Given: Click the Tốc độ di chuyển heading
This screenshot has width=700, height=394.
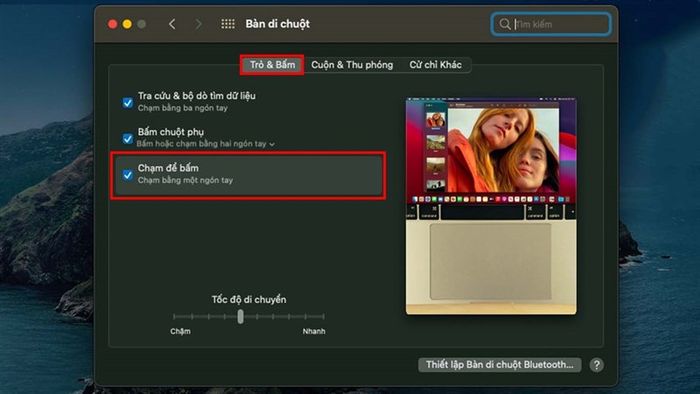Looking at the screenshot, I should point(249,299).
